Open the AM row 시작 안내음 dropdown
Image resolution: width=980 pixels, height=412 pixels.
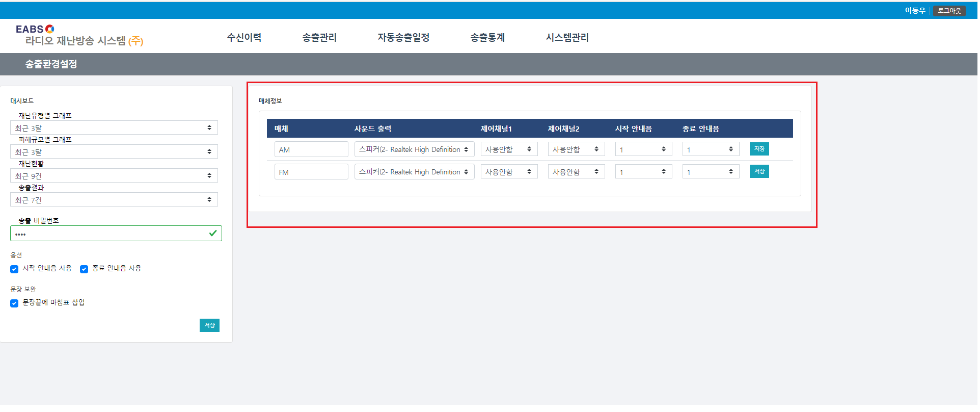coord(644,149)
